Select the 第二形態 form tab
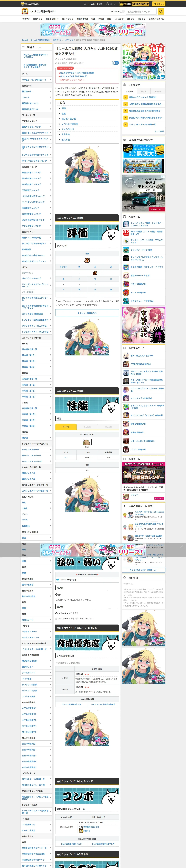 tap(87, 427)
